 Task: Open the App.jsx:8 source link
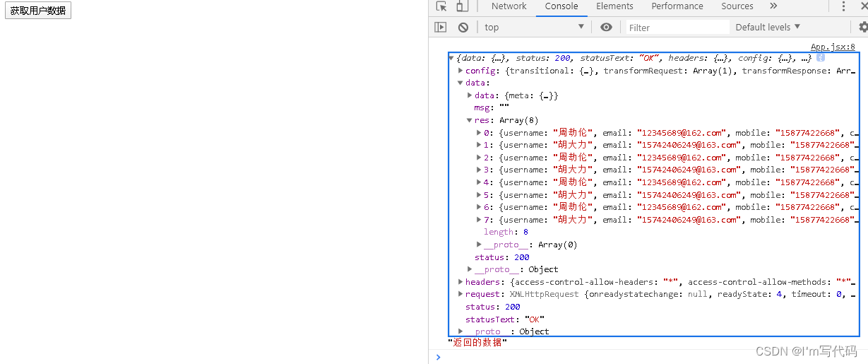coord(833,47)
